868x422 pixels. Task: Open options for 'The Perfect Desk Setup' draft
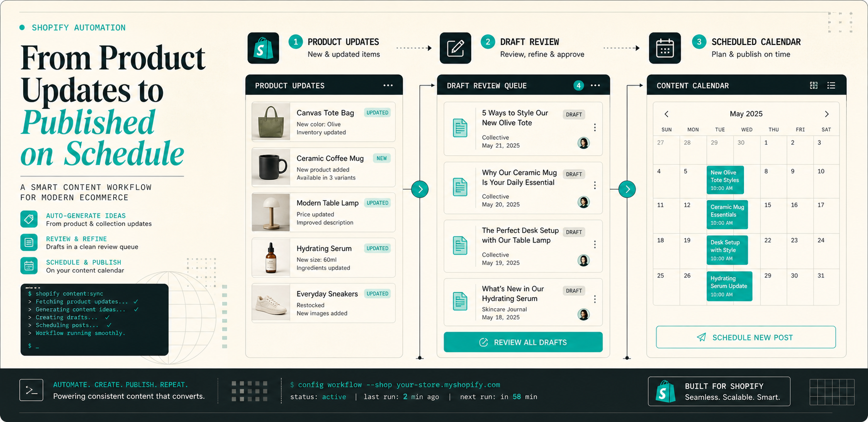coord(595,245)
